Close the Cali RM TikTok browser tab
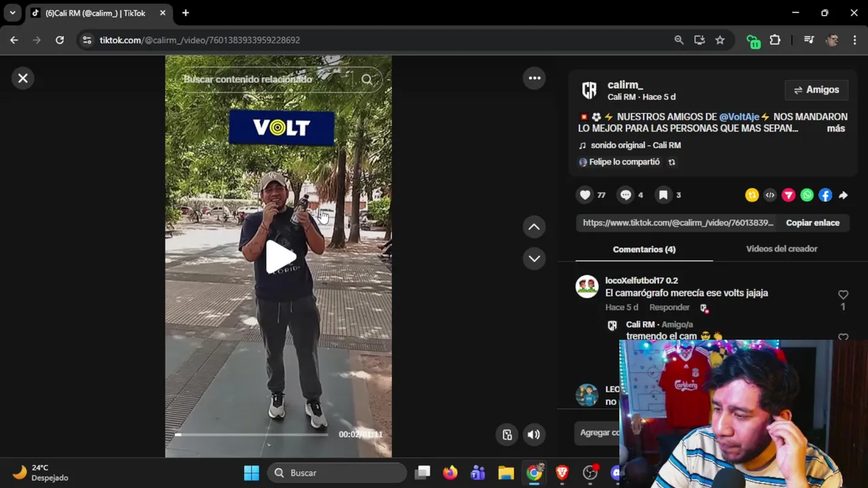 tap(163, 13)
